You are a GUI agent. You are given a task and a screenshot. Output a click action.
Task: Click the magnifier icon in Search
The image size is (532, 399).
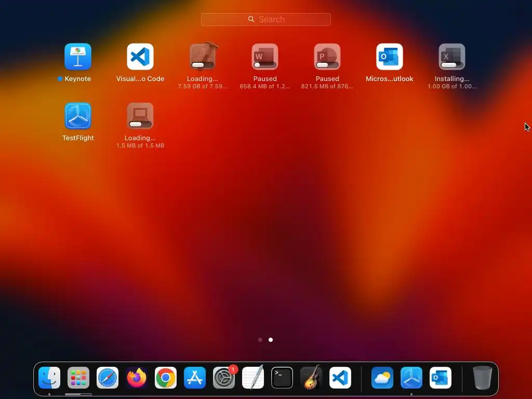[x=251, y=19]
